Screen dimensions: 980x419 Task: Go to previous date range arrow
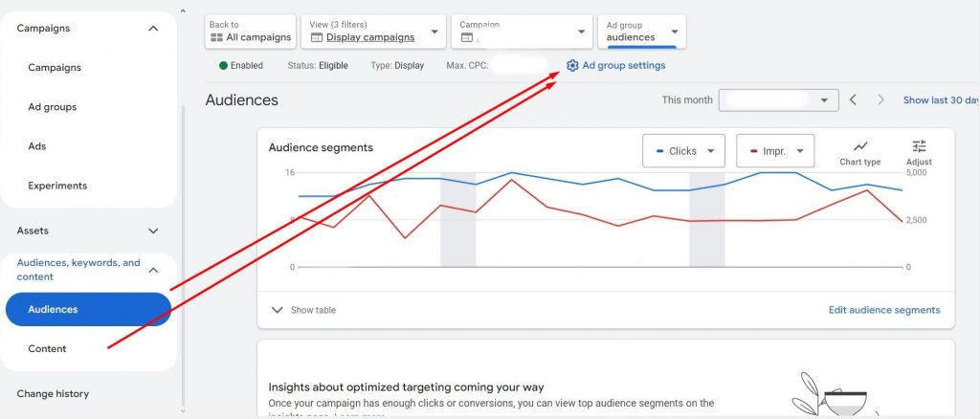[x=854, y=99]
